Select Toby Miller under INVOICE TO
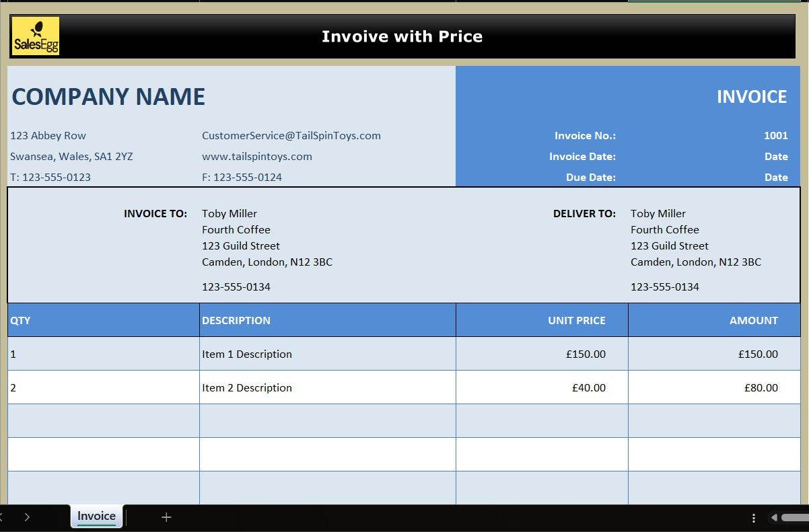The width and height of the screenshot is (809, 532). [230, 213]
